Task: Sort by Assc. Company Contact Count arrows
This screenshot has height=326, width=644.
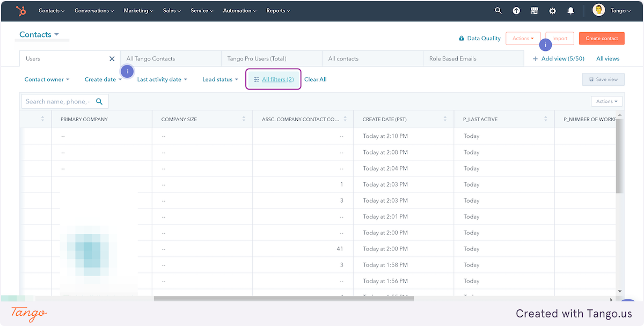Action: [345, 119]
